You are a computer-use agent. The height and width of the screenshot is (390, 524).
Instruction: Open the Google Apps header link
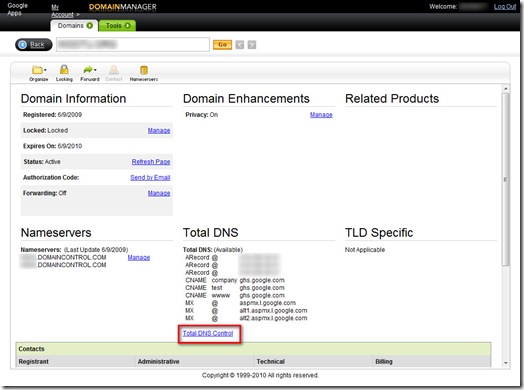click(17, 9)
